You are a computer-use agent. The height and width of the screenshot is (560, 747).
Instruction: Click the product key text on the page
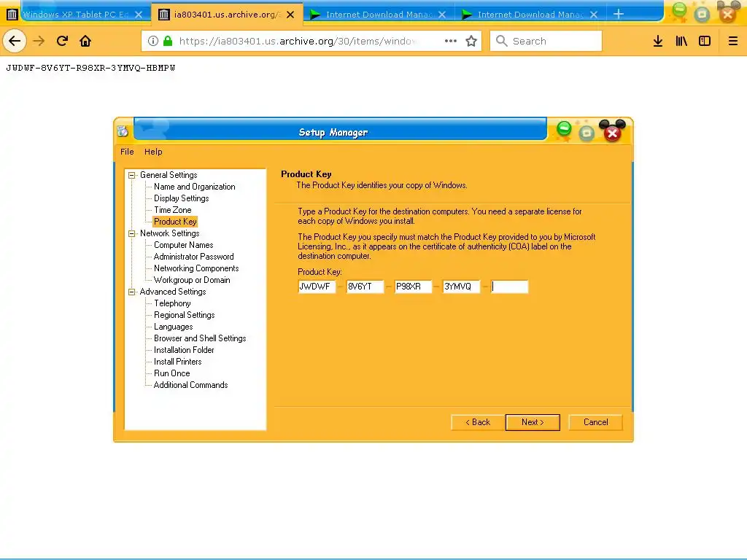coord(90,68)
